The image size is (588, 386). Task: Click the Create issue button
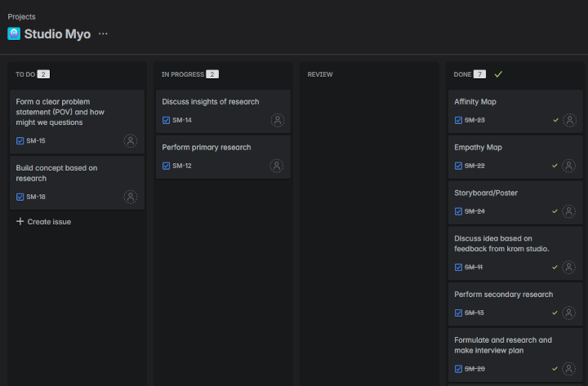pos(43,221)
